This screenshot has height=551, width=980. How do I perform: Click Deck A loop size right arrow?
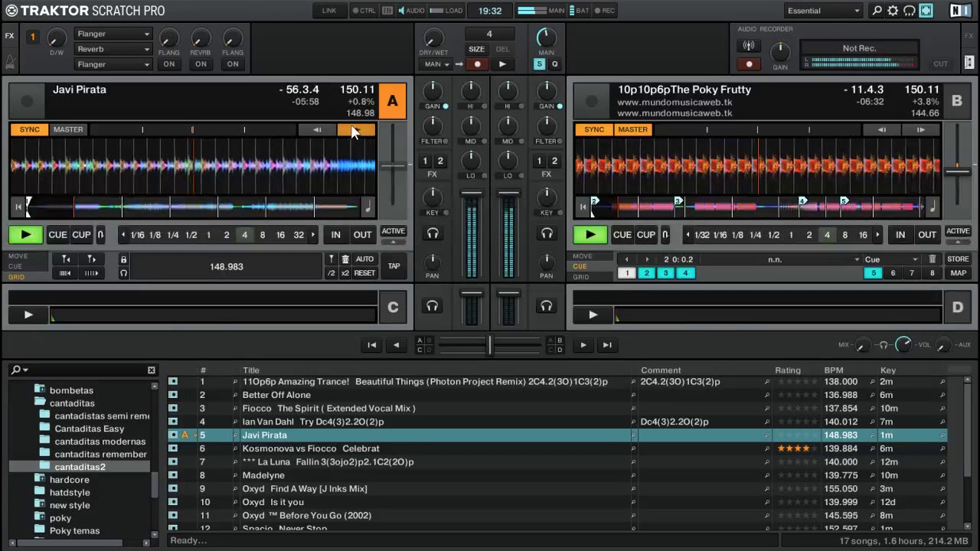(x=312, y=235)
